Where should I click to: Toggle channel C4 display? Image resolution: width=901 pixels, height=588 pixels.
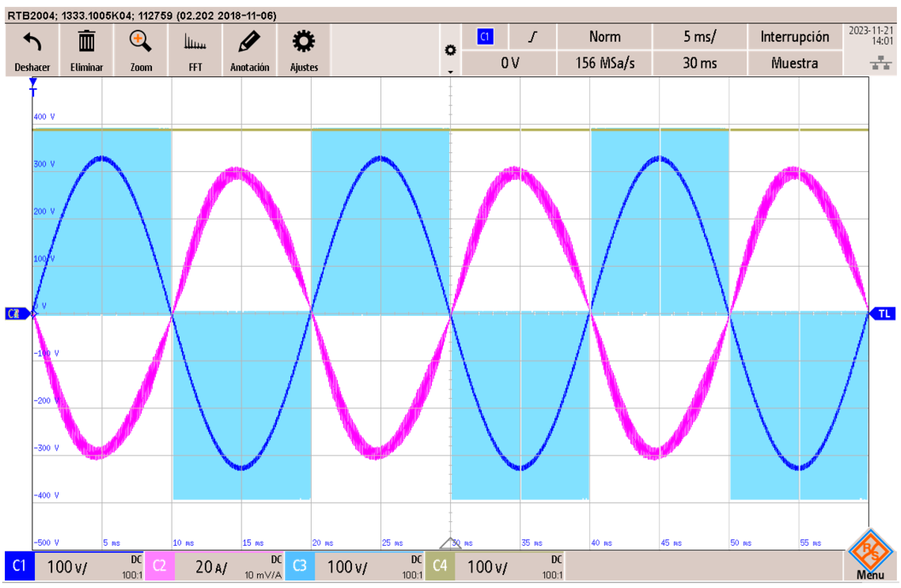(x=439, y=566)
